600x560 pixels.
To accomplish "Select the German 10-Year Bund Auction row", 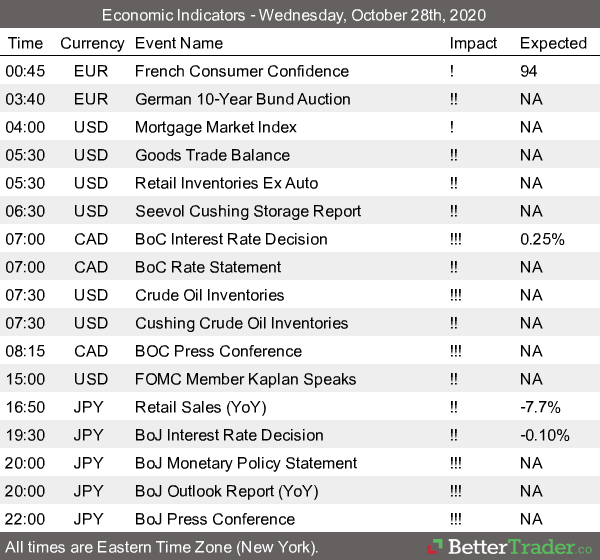I will click(242, 99).
